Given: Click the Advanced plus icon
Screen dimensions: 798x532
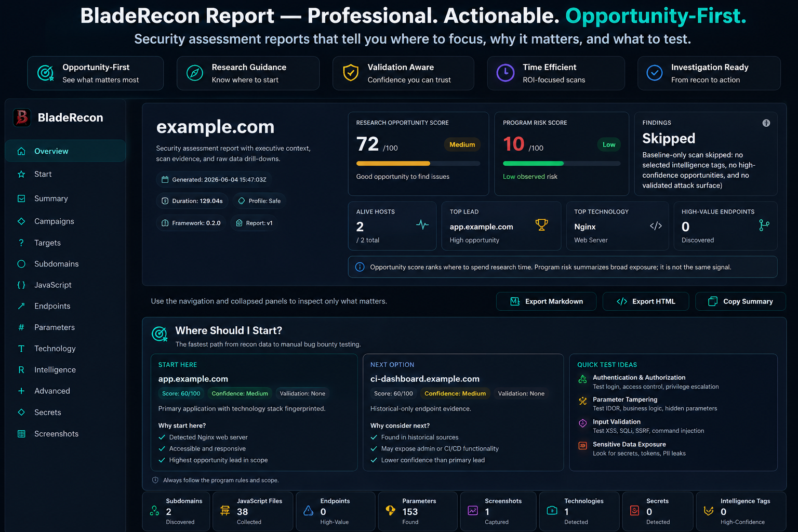Looking at the screenshot, I should (21, 391).
